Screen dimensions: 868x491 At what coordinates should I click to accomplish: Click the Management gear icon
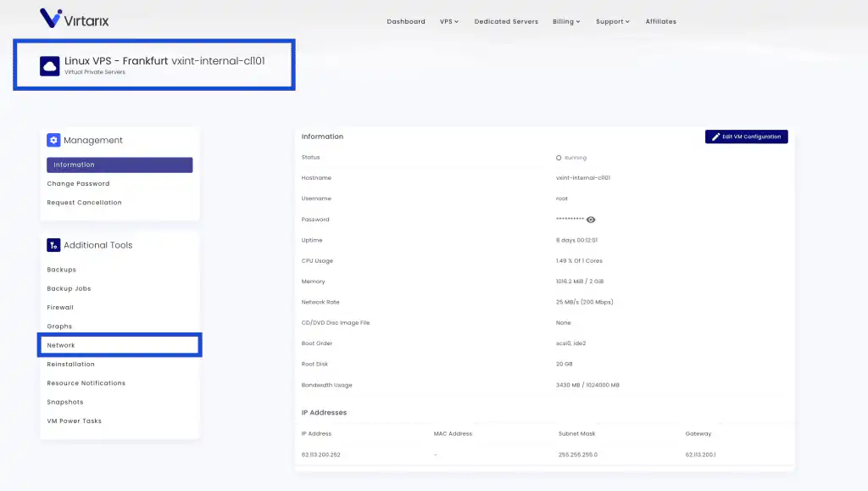tap(53, 141)
